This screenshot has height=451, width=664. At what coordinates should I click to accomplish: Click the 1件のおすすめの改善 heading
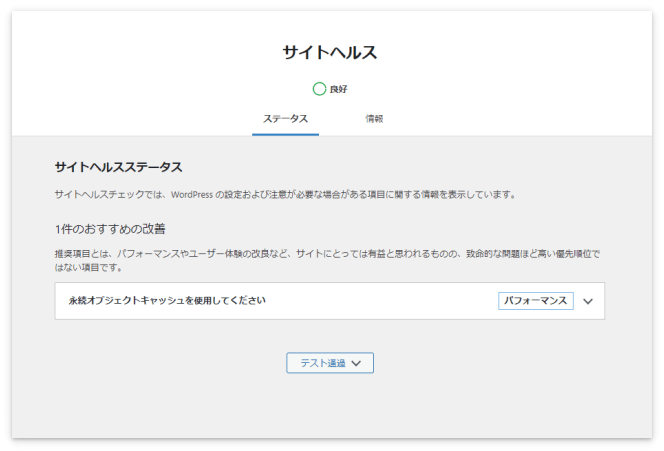(110, 229)
